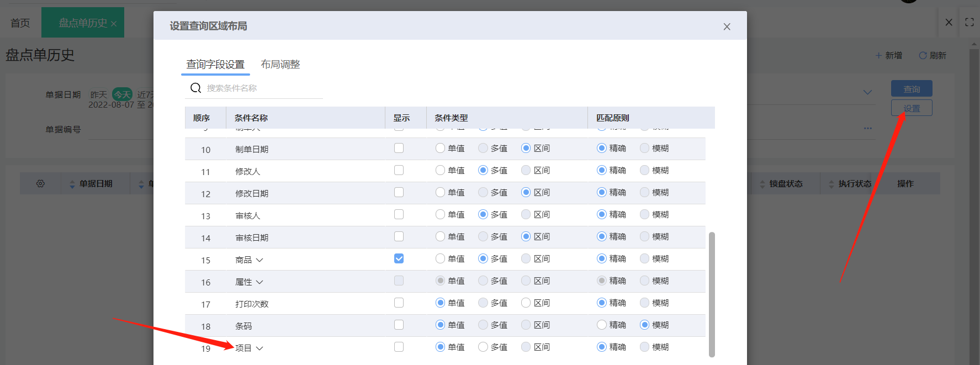The height and width of the screenshot is (365, 980).
Task: Expand the 属性 condition row chevron
Action: [259, 282]
